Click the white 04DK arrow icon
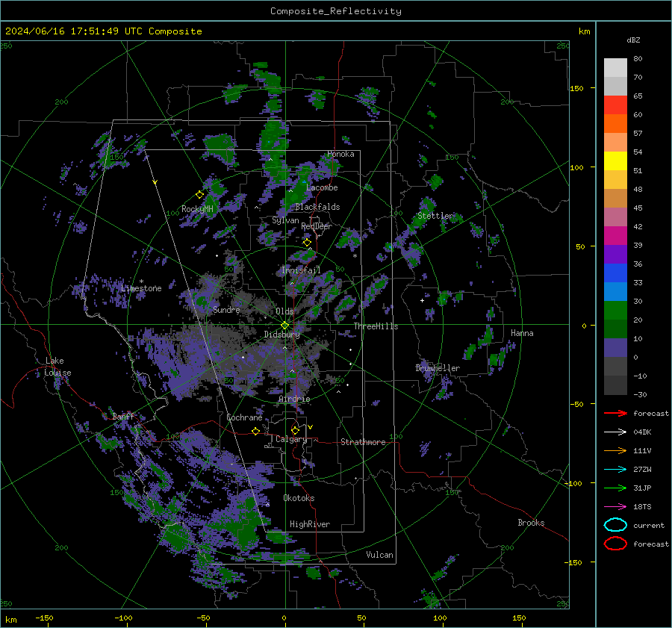Viewport: 672px width, 628px height. click(x=615, y=432)
